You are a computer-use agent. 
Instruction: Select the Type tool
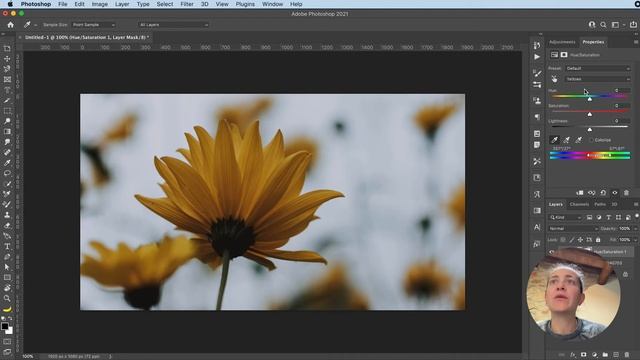[7, 246]
